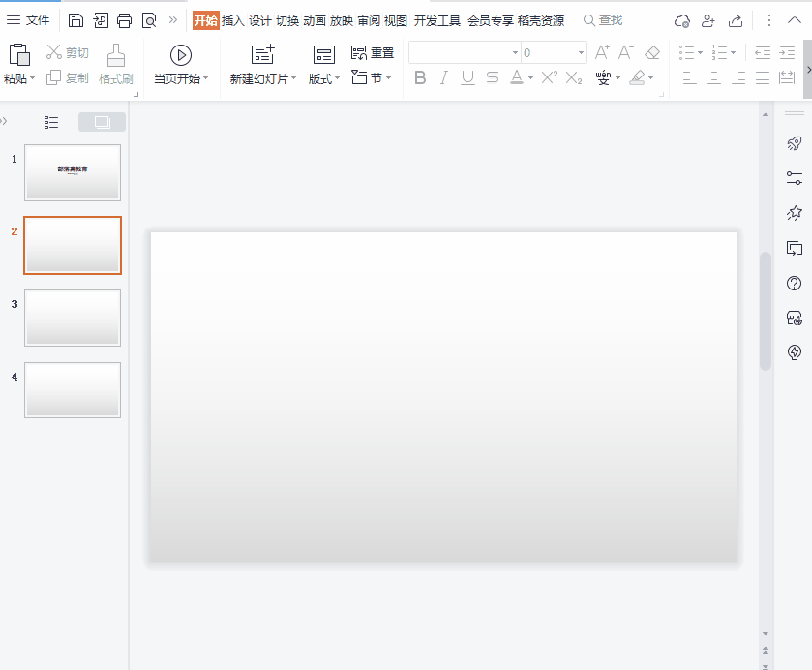Click the cloud sync status icon
Screen dimensions: 812x670
point(682,20)
